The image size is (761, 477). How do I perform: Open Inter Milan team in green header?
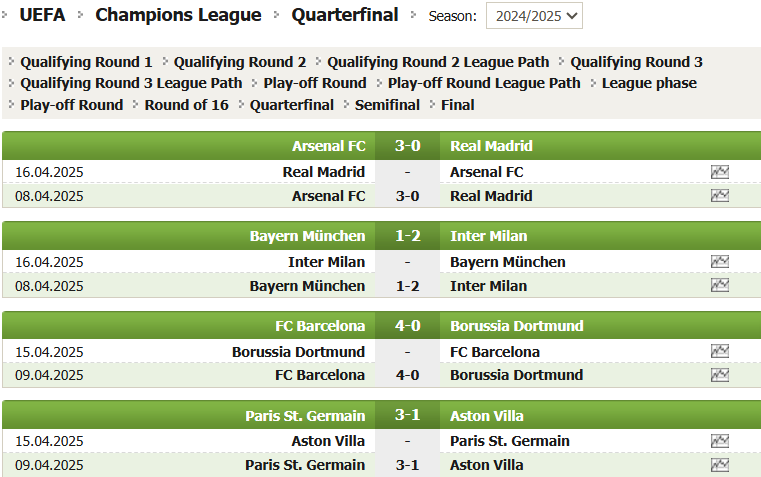488,236
